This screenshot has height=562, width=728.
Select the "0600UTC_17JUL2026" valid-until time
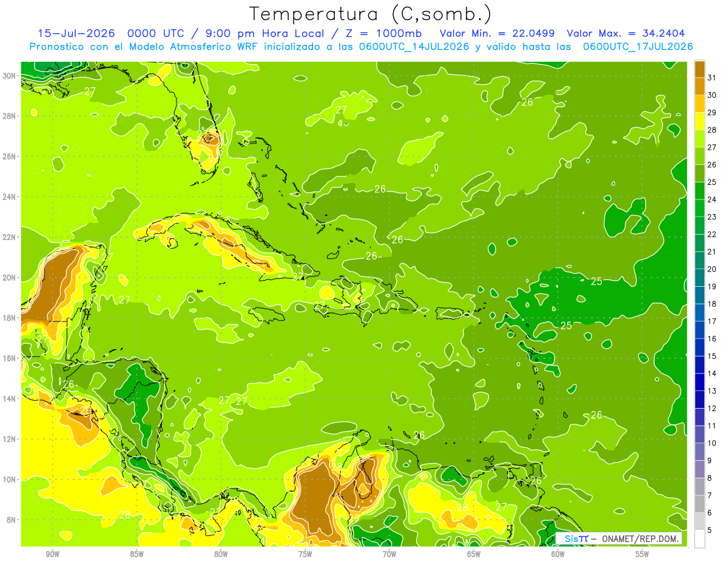(x=638, y=46)
